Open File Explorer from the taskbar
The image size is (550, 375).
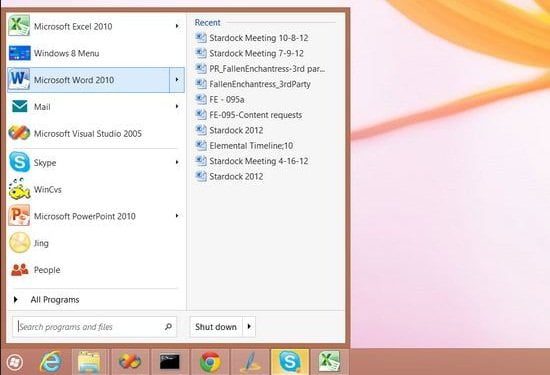[89, 362]
